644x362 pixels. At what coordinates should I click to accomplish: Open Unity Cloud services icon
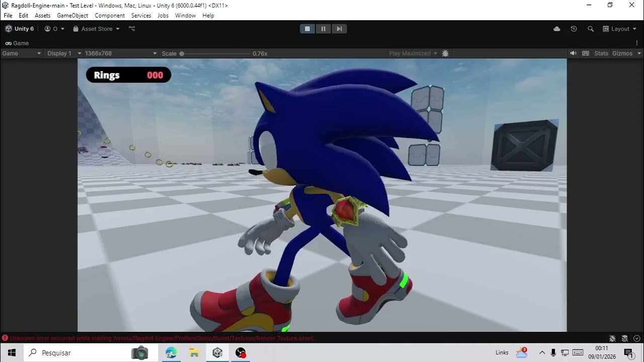pyautogui.click(x=557, y=29)
